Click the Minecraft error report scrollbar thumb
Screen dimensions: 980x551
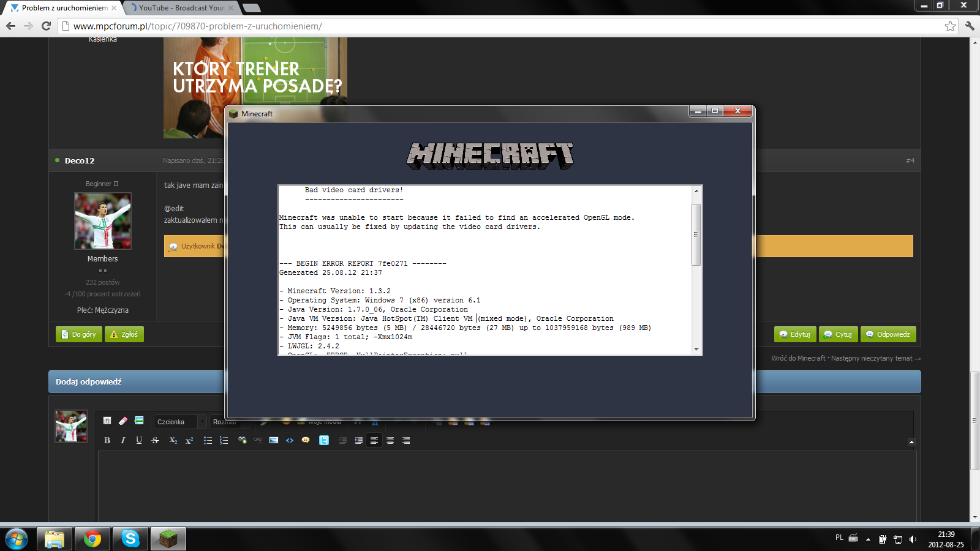(696, 234)
